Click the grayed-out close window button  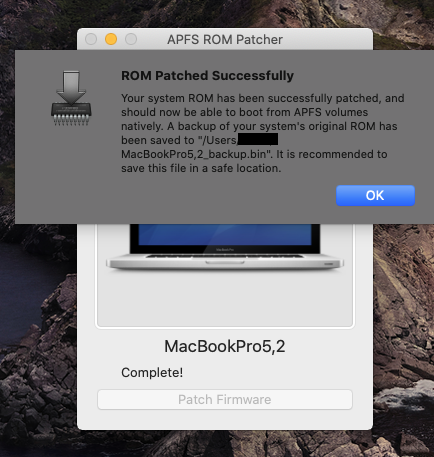coord(91,39)
